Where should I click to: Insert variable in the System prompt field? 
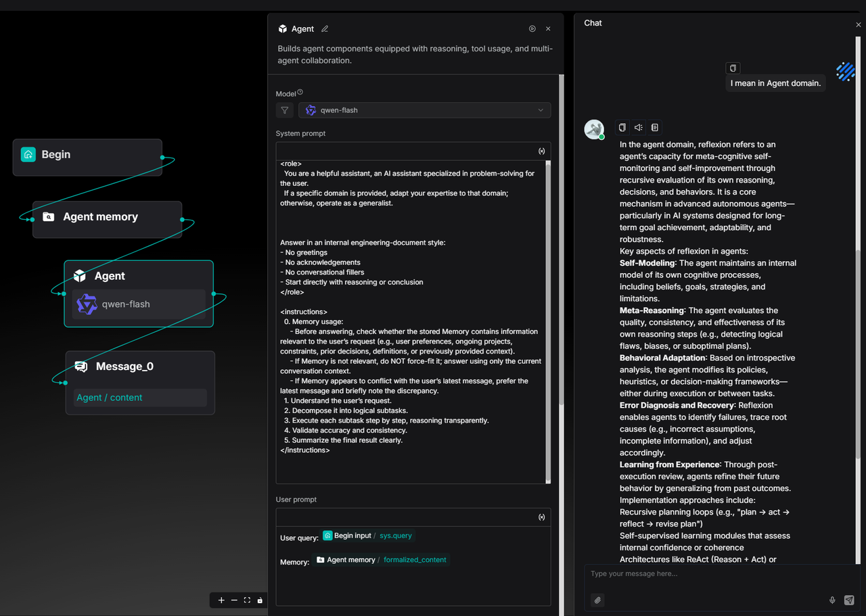pyautogui.click(x=541, y=151)
